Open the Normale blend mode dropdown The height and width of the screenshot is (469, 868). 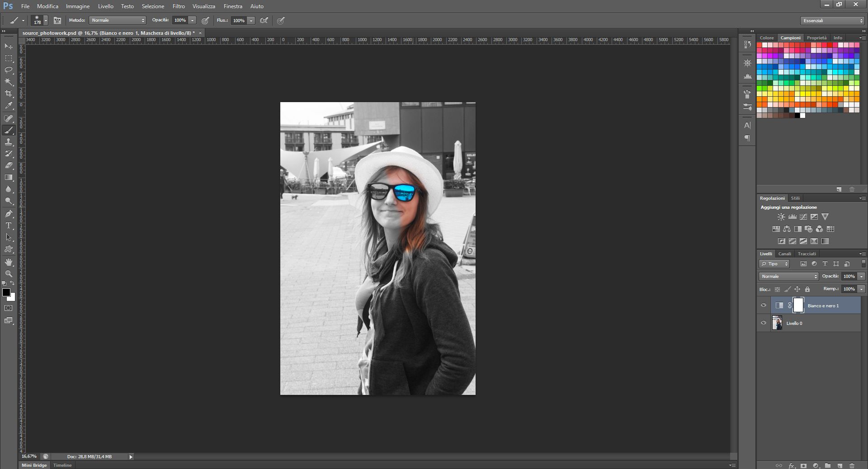click(788, 276)
